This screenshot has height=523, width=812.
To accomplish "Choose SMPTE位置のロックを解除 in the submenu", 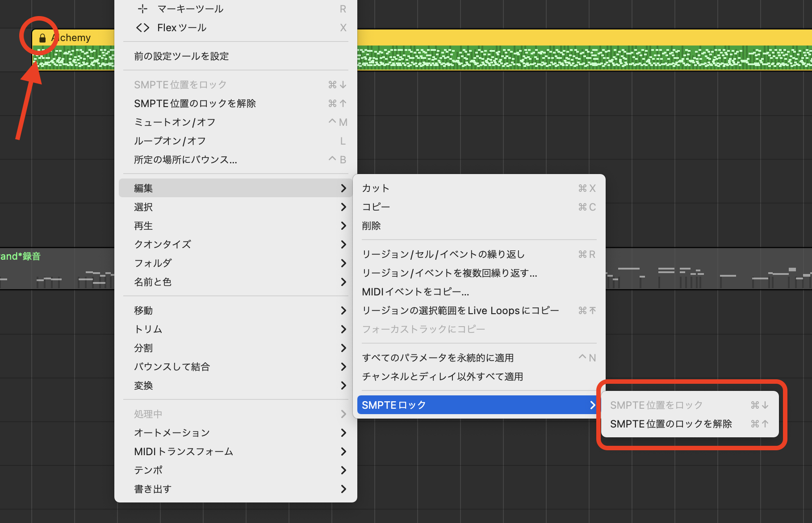I will (671, 424).
